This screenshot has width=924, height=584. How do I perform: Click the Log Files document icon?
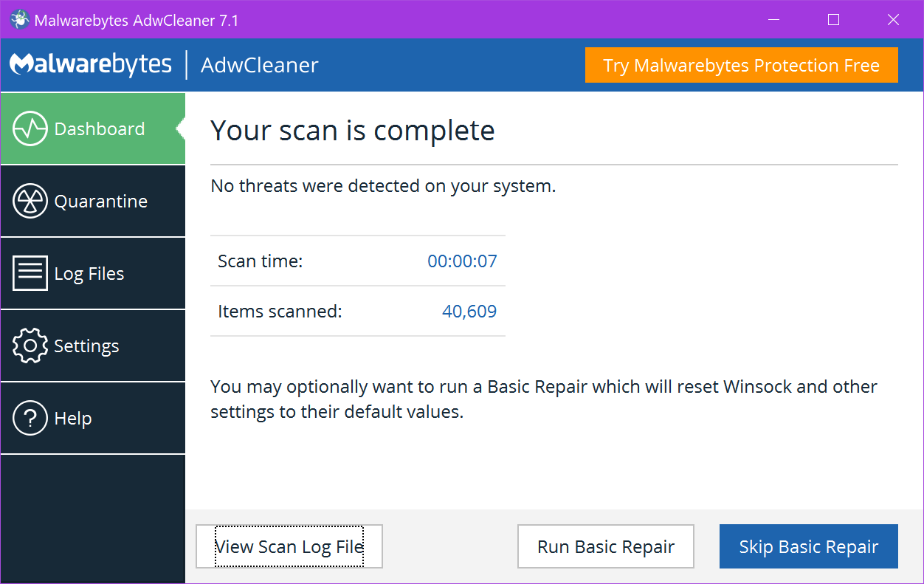(x=30, y=274)
